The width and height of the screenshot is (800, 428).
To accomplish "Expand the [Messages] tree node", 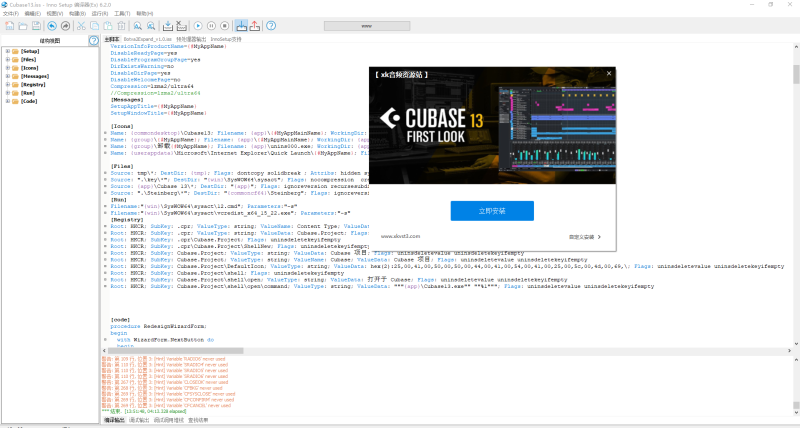I will [x=8, y=76].
